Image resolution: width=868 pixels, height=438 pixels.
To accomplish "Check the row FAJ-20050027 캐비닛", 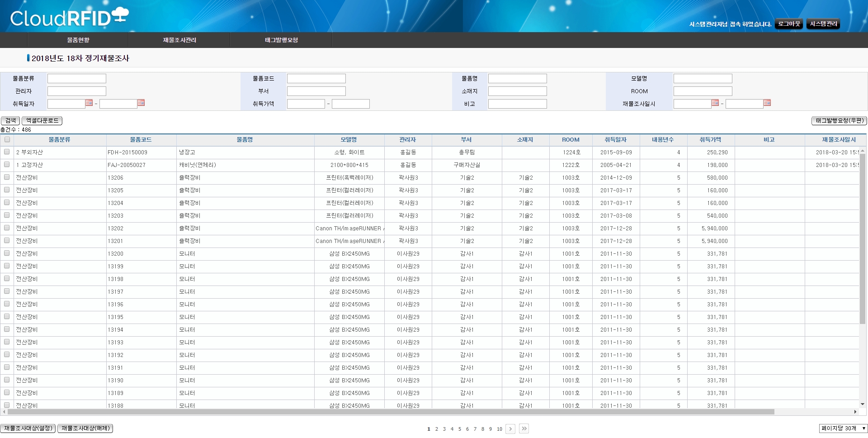I will tap(7, 165).
